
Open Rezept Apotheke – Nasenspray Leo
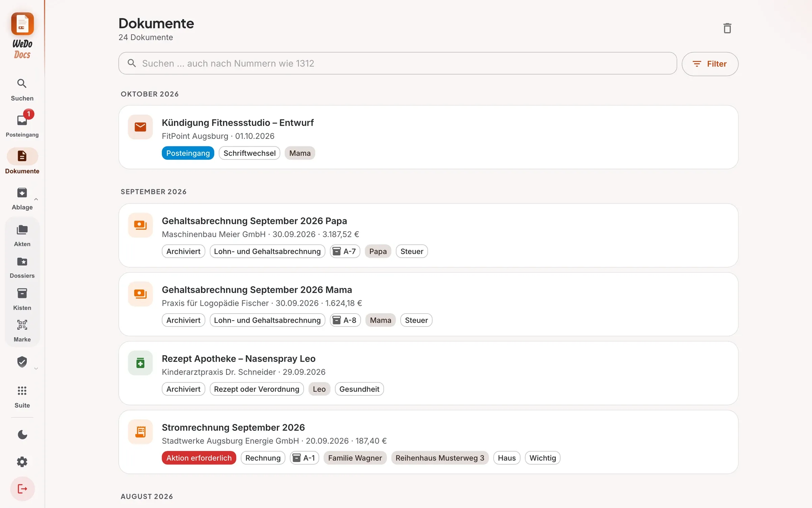tap(428, 373)
